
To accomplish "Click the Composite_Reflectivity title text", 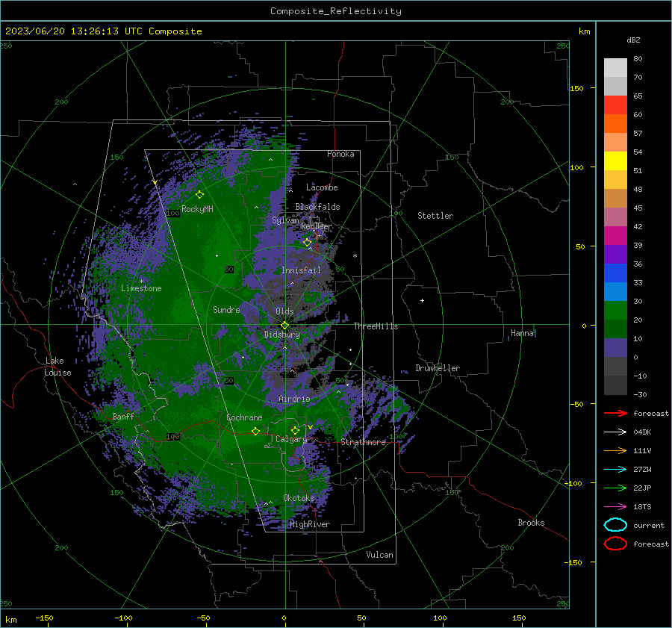I will [336, 11].
